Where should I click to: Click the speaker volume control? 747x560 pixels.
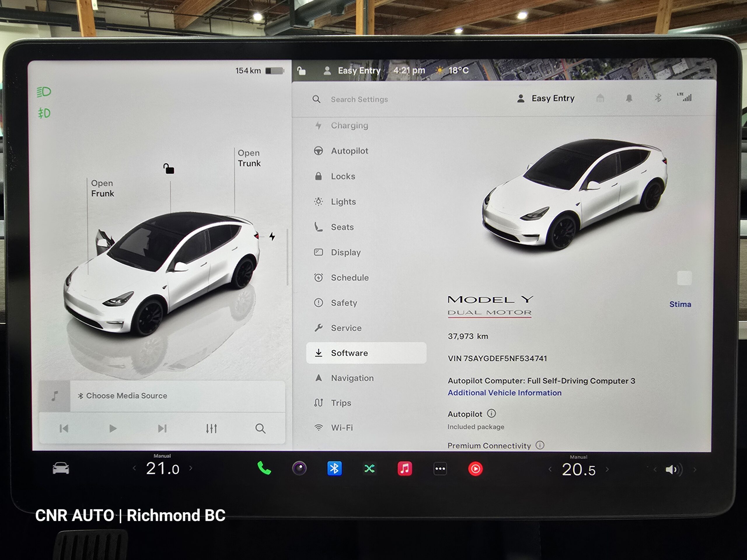tap(673, 470)
